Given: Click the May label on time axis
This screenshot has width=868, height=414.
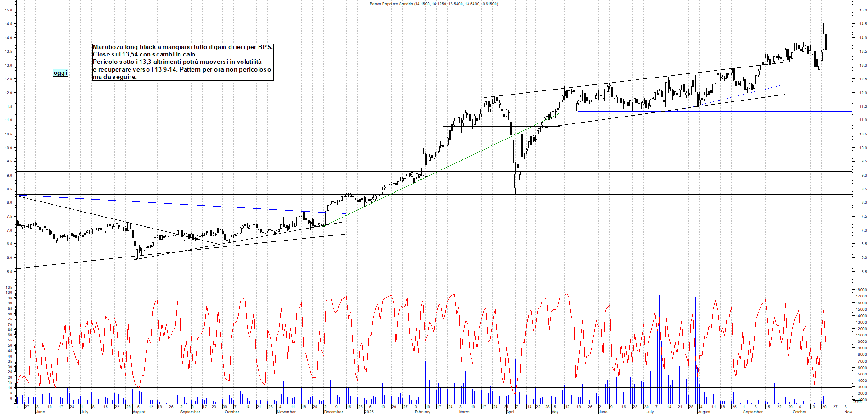Looking at the screenshot, I should point(555,412).
